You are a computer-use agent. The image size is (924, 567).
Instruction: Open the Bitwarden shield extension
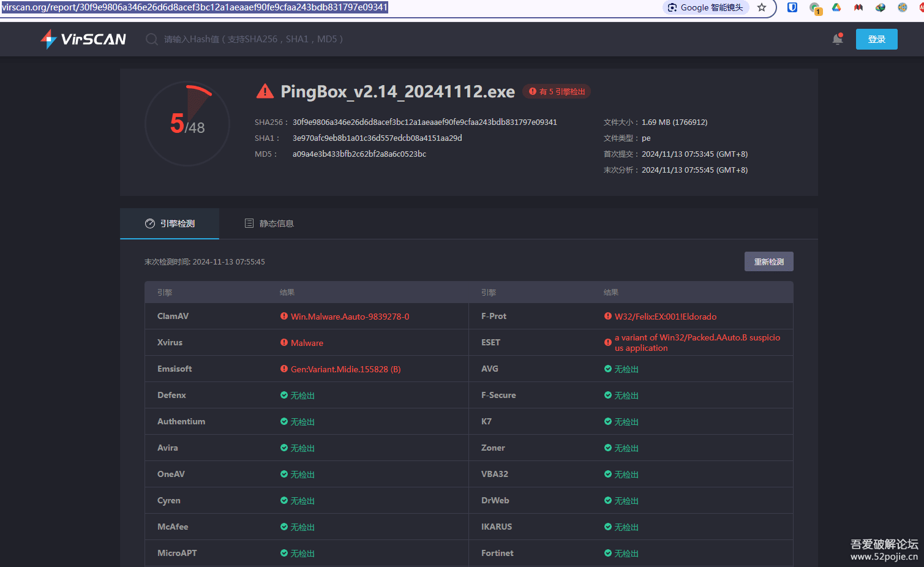[792, 7]
